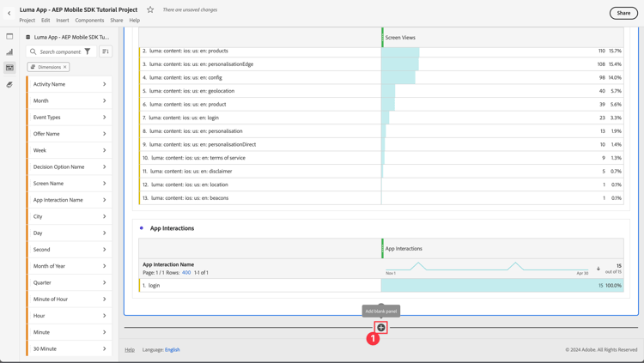Click the App Interactions sparkline chart
Screen dimensions: 644x363
click(487, 267)
